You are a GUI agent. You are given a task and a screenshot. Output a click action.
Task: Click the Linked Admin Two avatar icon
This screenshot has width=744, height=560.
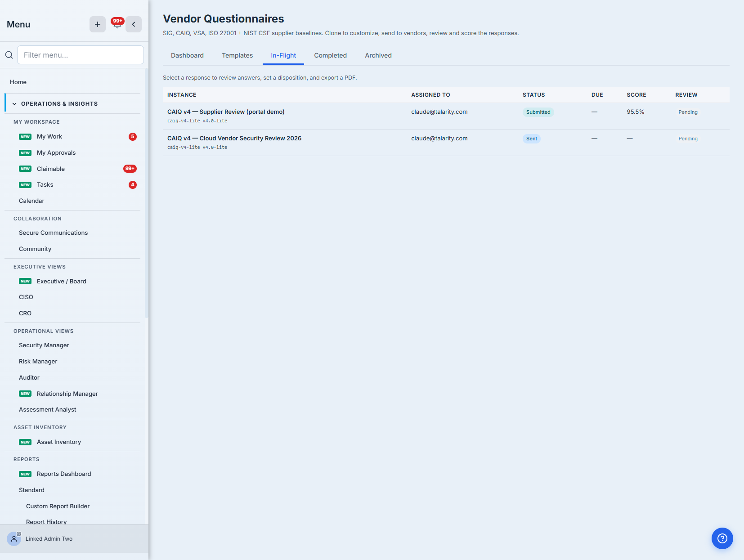pyautogui.click(x=14, y=538)
